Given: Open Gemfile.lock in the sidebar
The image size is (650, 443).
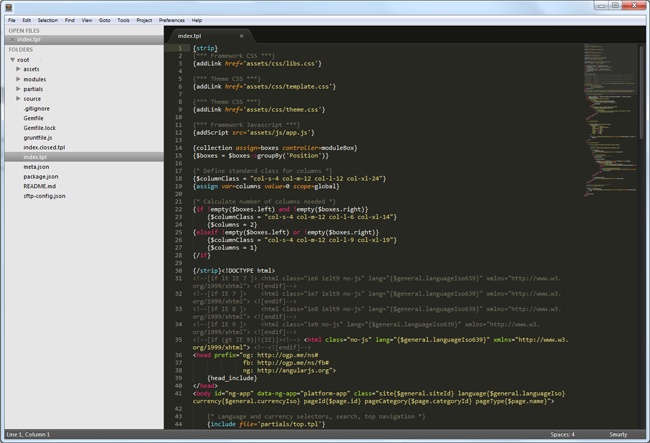Looking at the screenshot, I should [39, 128].
